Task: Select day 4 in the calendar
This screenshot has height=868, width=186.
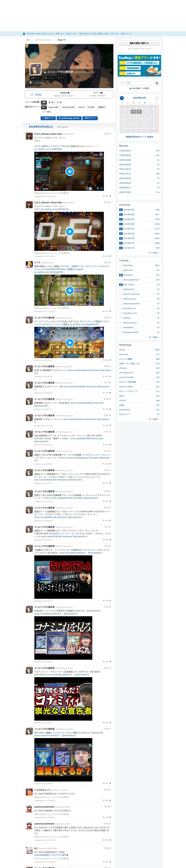Action: [x=133, y=112]
